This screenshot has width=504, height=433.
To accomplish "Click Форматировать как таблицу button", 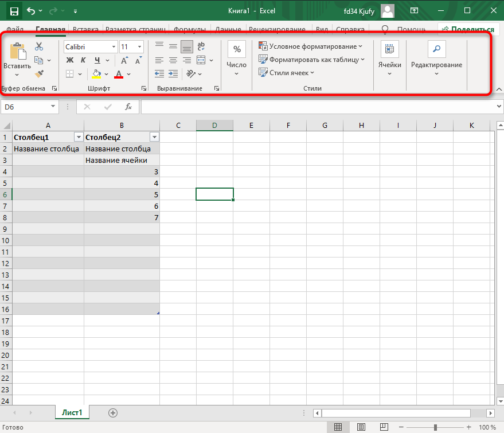I will (312, 60).
